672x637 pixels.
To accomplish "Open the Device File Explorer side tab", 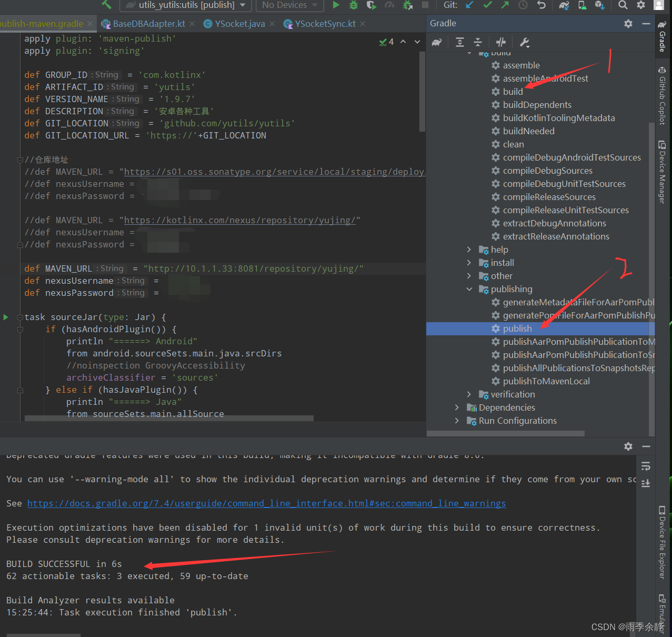I will pos(662,542).
